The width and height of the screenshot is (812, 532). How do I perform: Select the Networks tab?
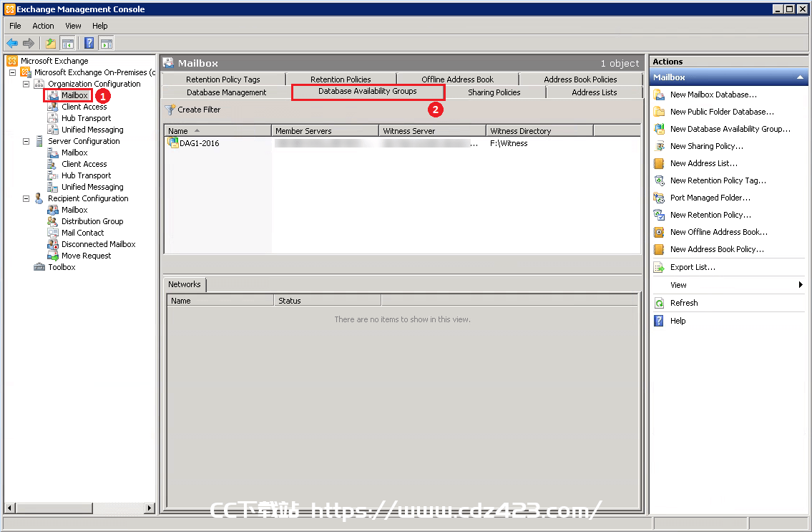pos(185,285)
